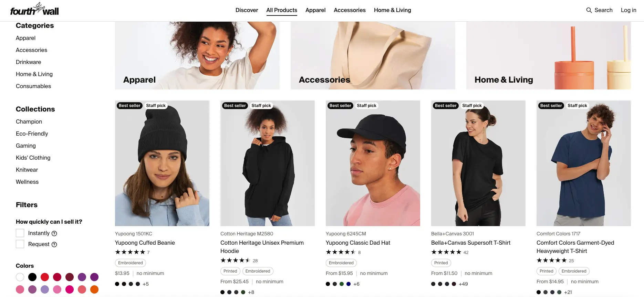Click the search magnifier icon
Screen dimensions: 644x297
pyautogui.click(x=589, y=10)
